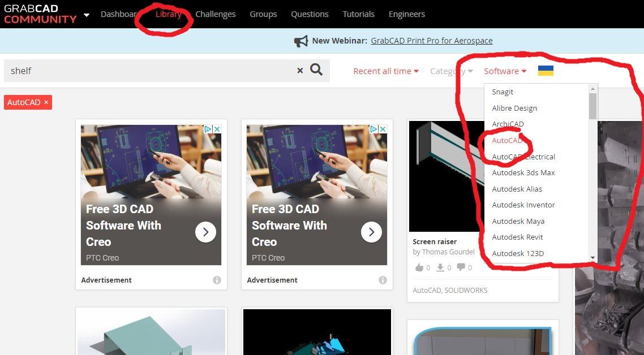
Task: Select Autodesk 123D in the list
Action: click(x=518, y=254)
